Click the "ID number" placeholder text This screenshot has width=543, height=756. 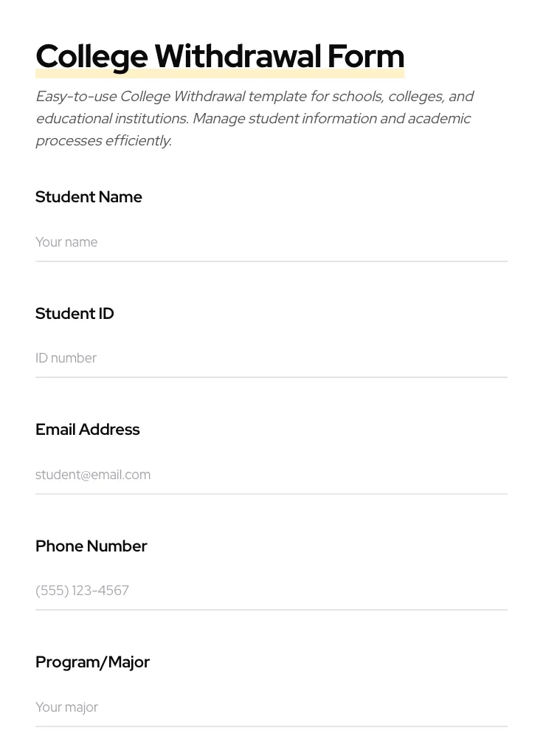click(x=66, y=358)
